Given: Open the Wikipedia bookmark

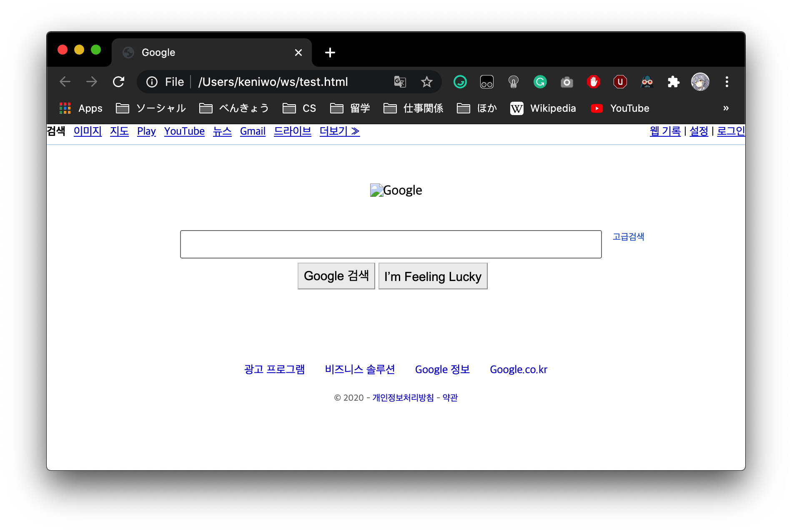Looking at the screenshot, I should 543,108.
